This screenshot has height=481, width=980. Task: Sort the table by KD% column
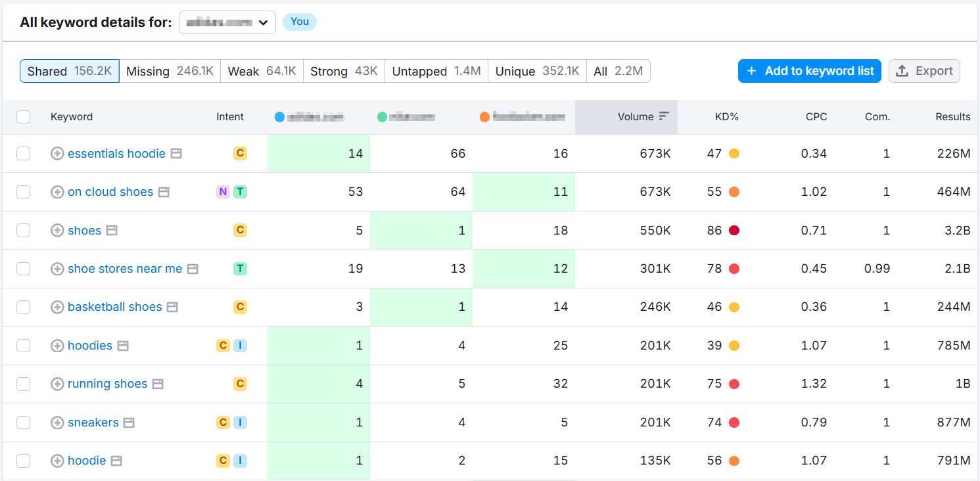coord(726,117)
